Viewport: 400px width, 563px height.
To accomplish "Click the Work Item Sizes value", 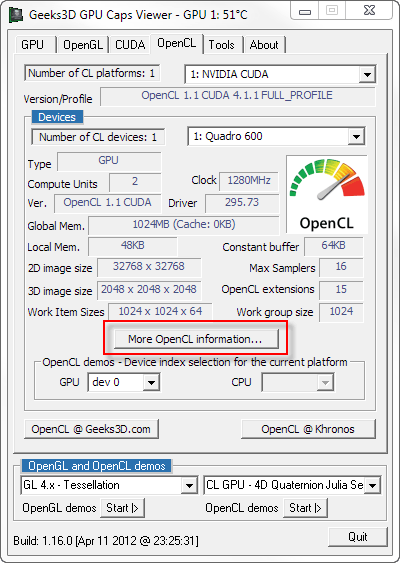I will (x=161, y=312).
